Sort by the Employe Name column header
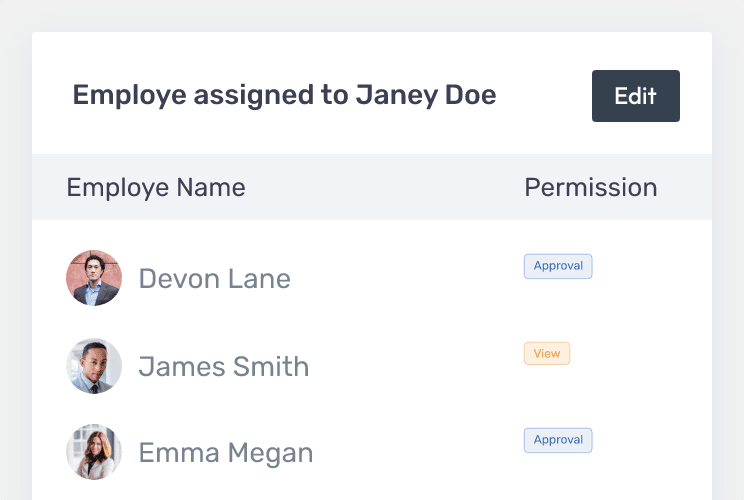Screen dimensions: 744x500 pos(156,188)
